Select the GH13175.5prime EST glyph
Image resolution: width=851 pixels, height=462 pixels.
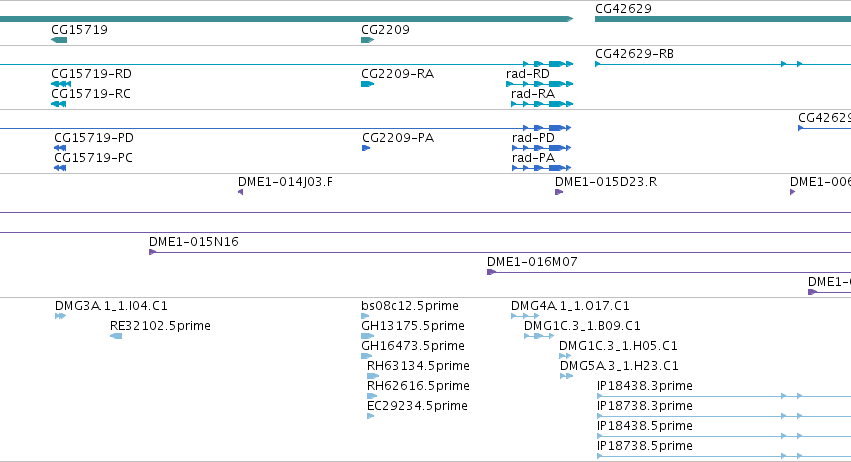[367, 336]
